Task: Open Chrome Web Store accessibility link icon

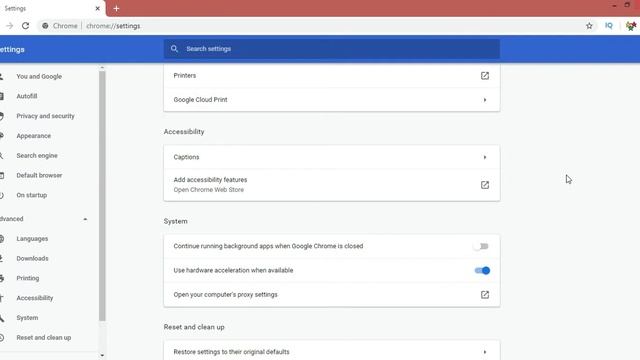Action: coord(484,185)
